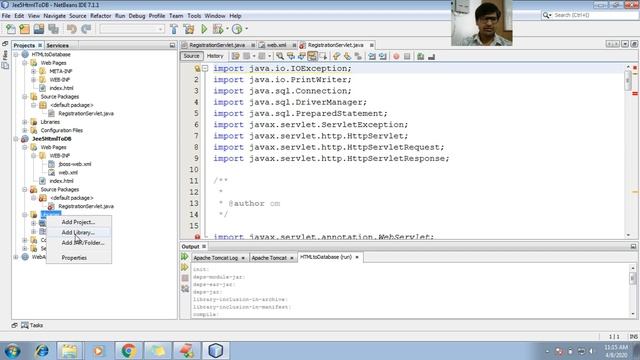Open the Profile Project dropdown arrow

[x=246, y=29]
